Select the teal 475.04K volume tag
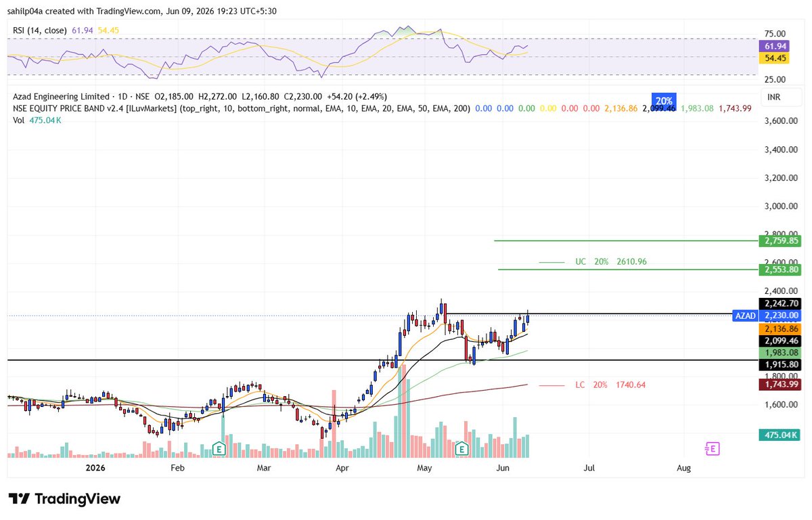The image size is (812, 520). 780,435
